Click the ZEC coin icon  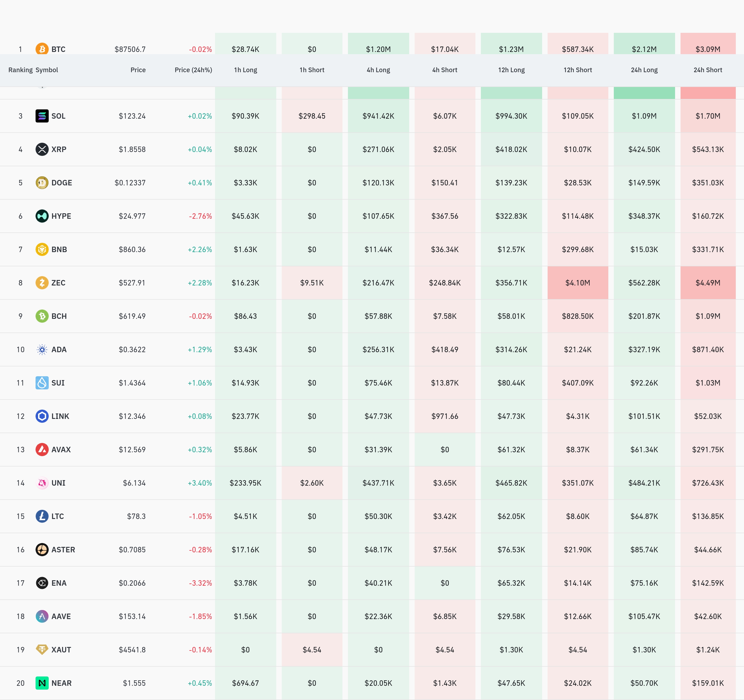tap(42, 283)
